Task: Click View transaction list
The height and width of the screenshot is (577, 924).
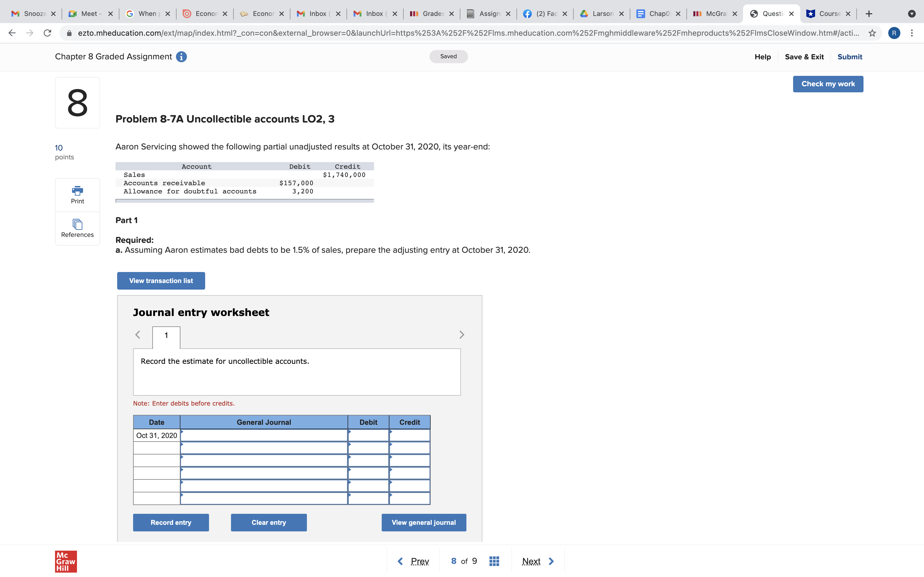Action: pyautogui.click(x=160, y=281)
